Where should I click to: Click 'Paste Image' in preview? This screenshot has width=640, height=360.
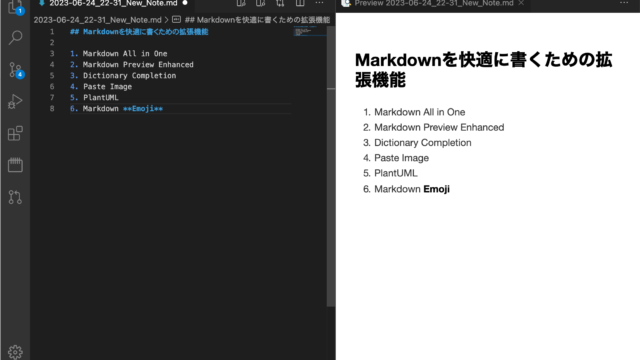[x=402, y=158]
